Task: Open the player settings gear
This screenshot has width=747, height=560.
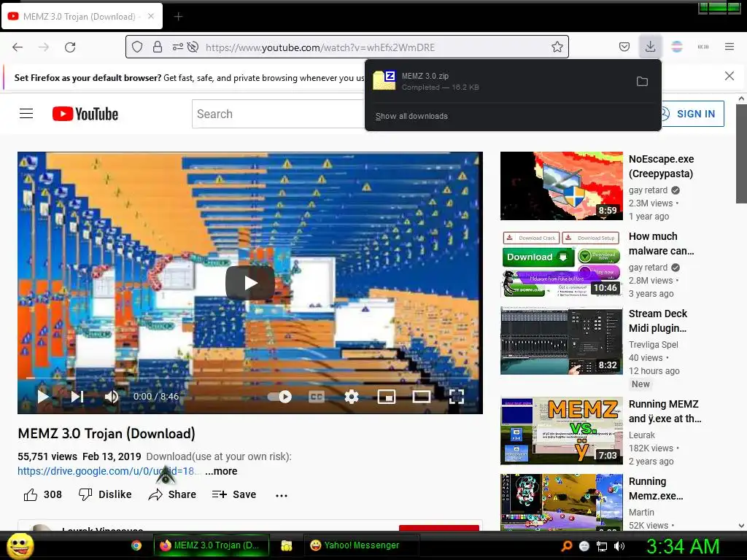Action: pyautogui.click(x=351, y=396)
